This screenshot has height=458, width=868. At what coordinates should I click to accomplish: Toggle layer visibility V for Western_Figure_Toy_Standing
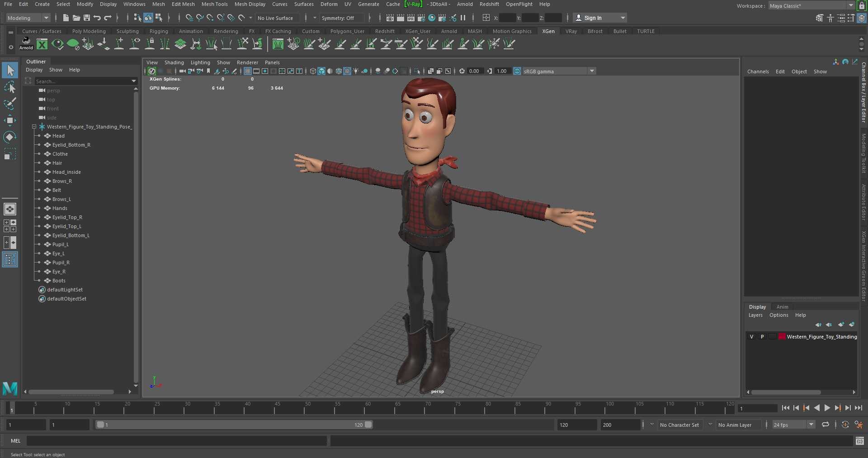pyautogui.click(x=751, y=337)
